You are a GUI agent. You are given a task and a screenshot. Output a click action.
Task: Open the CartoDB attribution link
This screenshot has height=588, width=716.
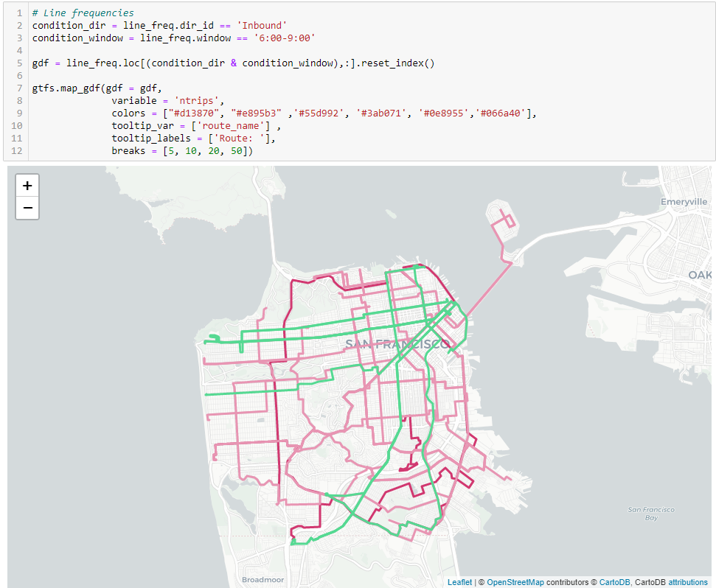point(615,582)
